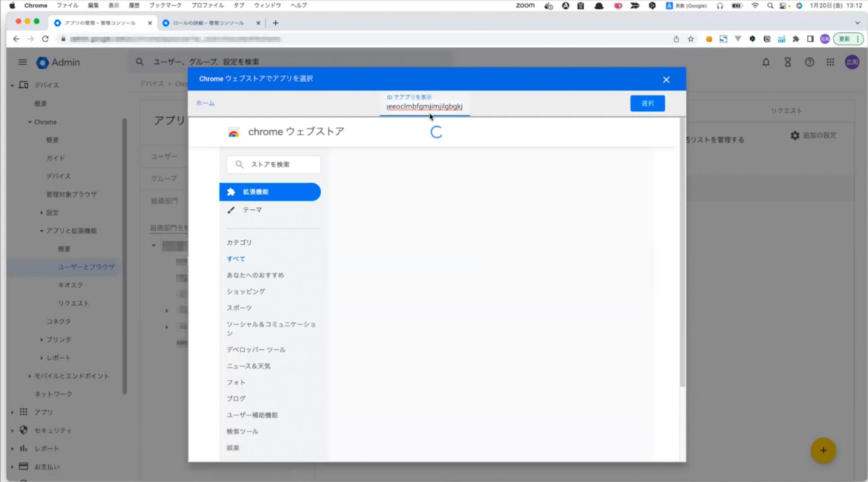
Task: Click the main hamburger menu icon
Action: pyautogui.click(x=23, y=62)
